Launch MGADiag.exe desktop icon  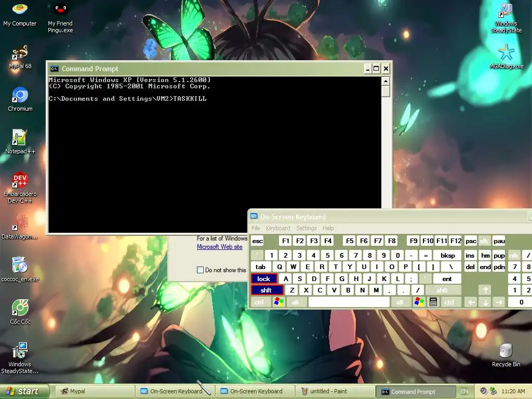coord(506,57)
